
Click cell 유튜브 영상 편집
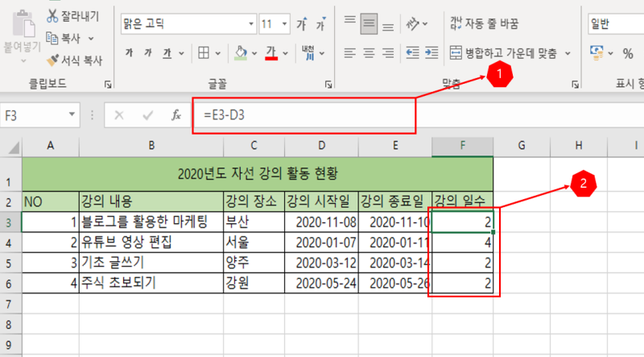point(151,243)
